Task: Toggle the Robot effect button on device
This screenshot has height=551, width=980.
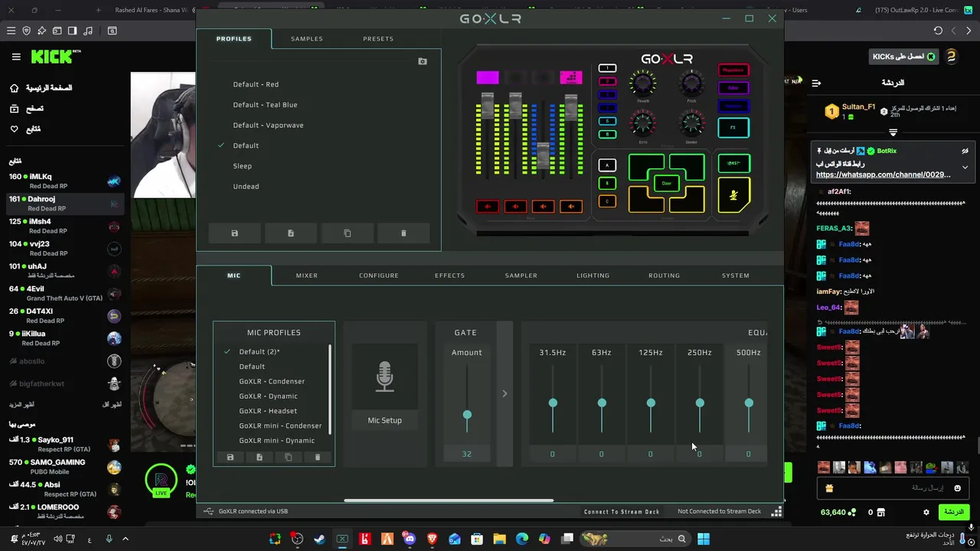Action: point(733,88)
